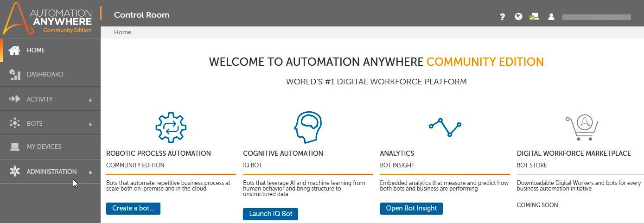
Task: Click the Bots dots icon
Action: coord(15,123)
